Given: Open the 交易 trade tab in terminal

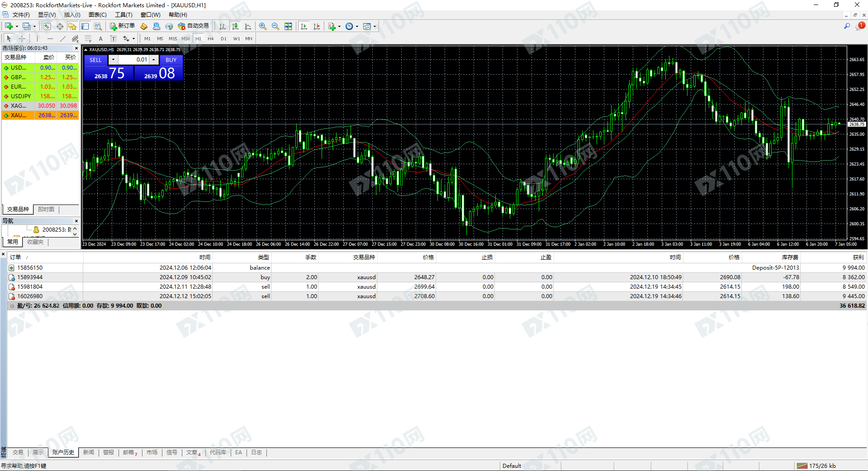Looking at the screenshot, I should click(x=18, y=452).
